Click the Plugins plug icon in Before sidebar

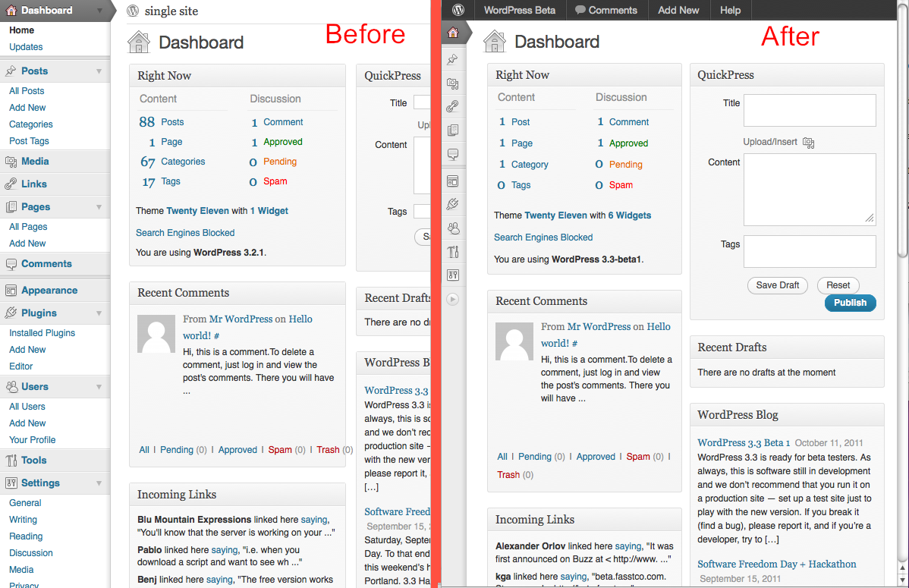(x=11, y=313)
